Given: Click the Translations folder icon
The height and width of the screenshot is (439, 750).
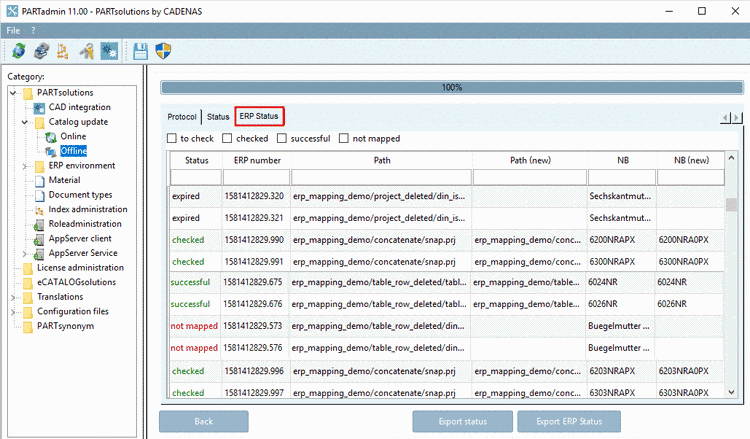Looking at the screenshot, I should (x=28, y=297).
